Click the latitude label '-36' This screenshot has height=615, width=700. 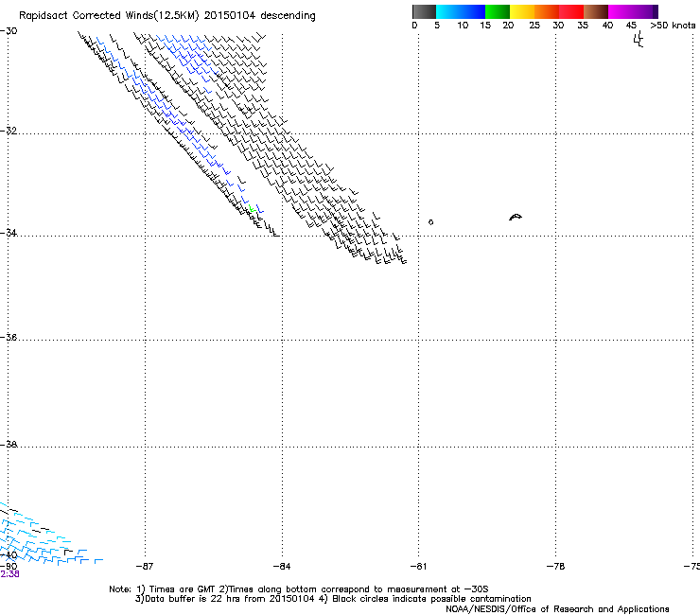(9, 337)
